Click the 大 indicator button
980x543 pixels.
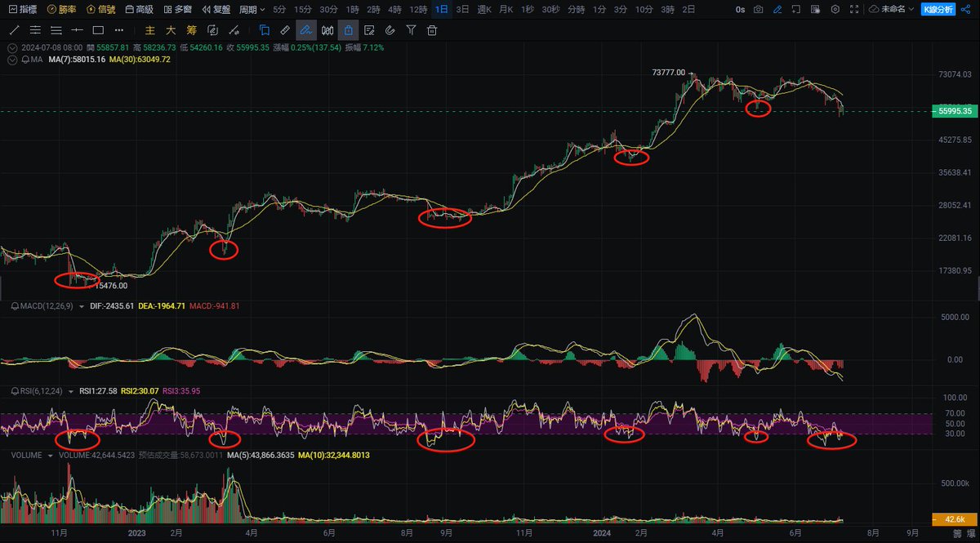171,30
